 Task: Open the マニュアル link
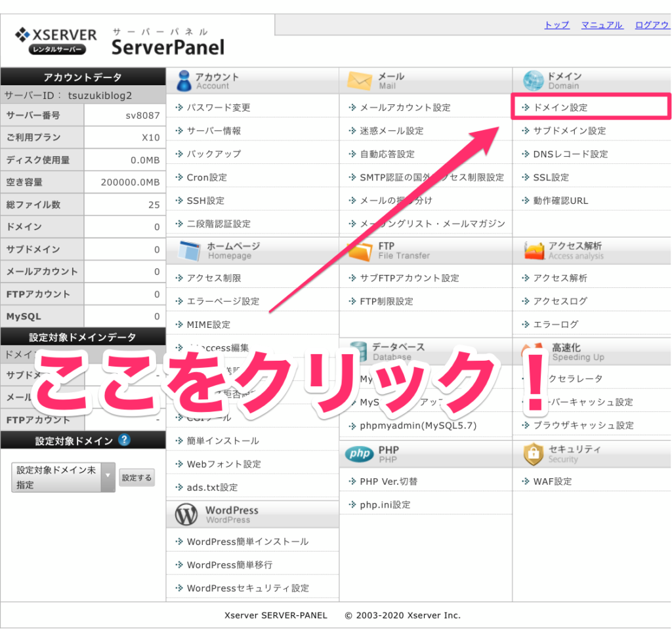coord(602,25)
